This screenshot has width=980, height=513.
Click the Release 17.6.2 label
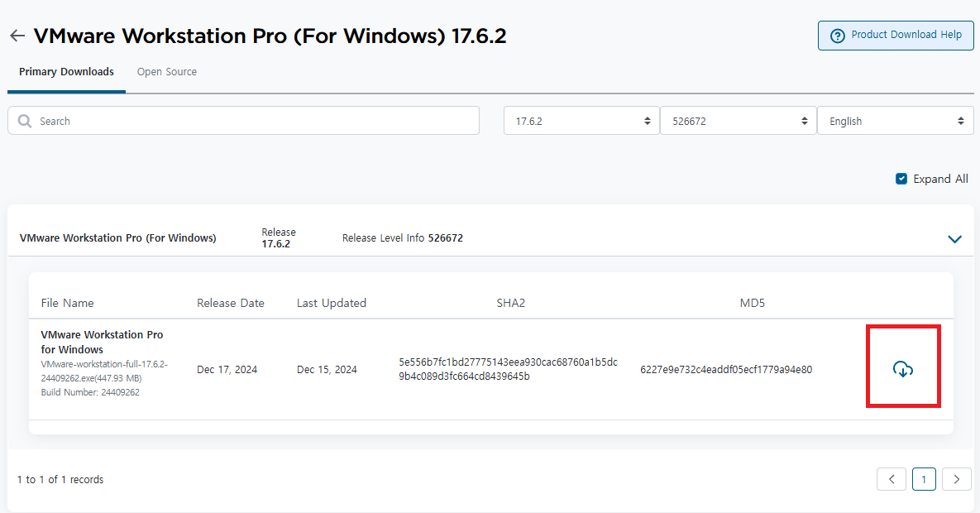(279, 237)
